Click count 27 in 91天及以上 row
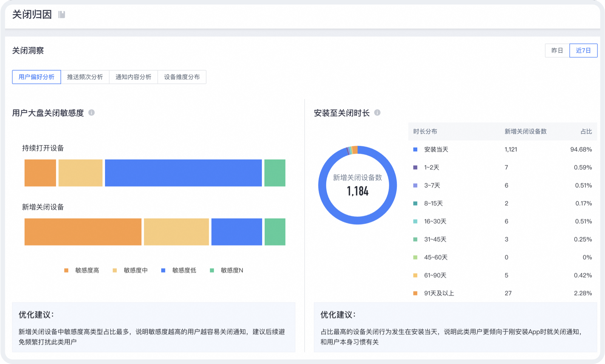 click(x=508, y=293)
